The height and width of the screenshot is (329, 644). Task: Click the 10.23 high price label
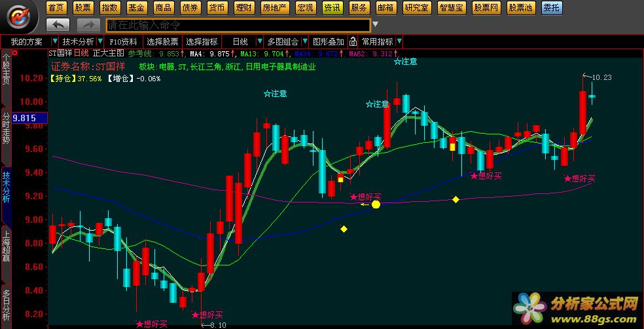pos(601,77)
